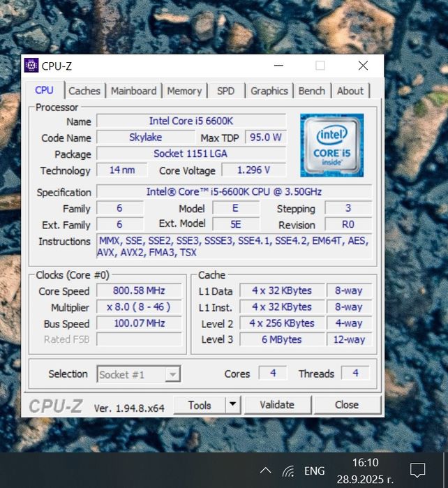Click the Cores count field
This screenshot has width=448, height=488.
[273, 373]
